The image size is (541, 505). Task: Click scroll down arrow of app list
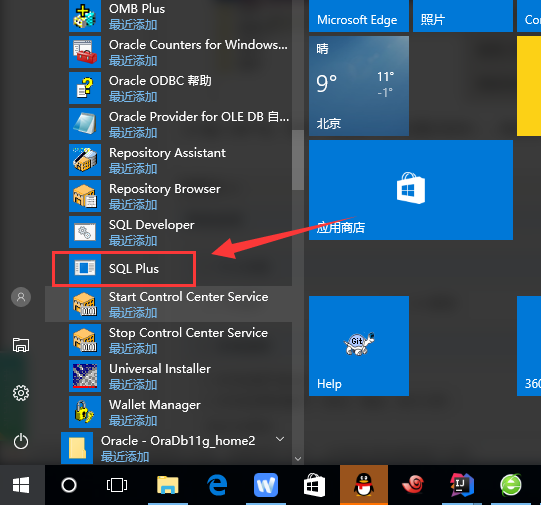[298, 459]
